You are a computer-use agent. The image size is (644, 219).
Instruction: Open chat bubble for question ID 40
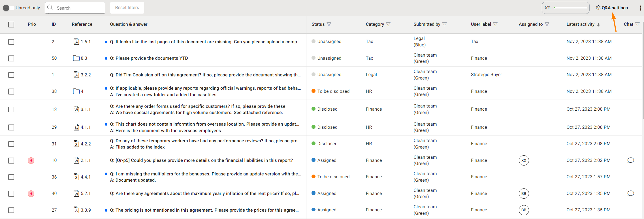pos(630,194)
